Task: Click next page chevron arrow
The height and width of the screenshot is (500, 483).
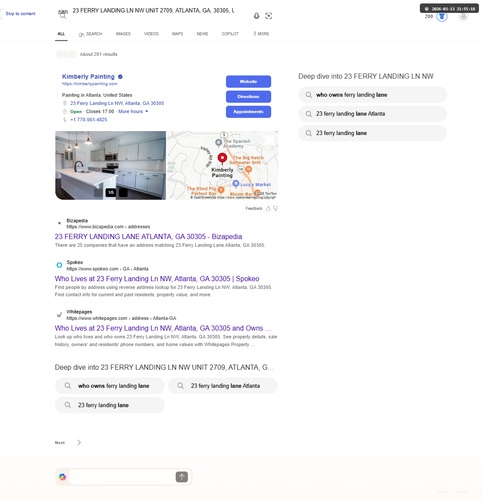Action: [x=79, y=443]
